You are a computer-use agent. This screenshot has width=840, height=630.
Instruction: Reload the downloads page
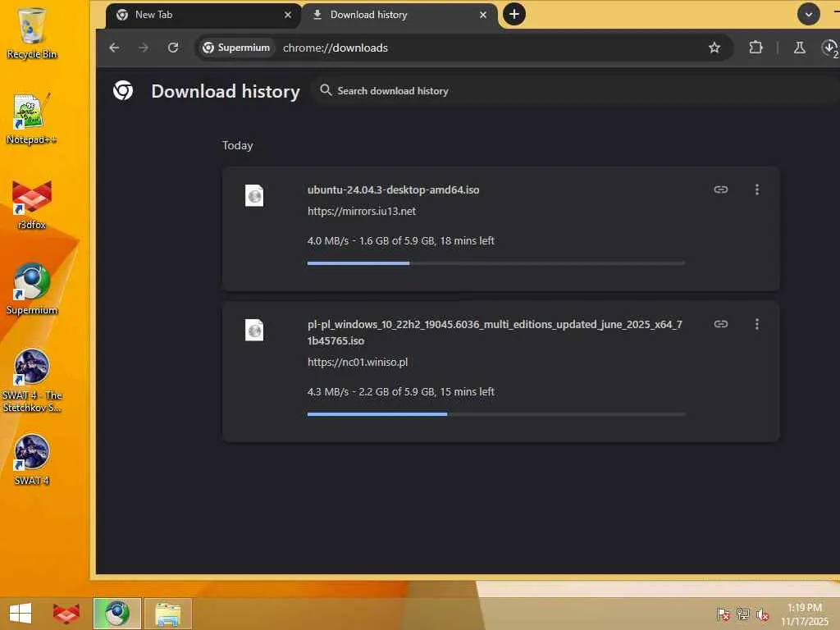coord(173,48)
